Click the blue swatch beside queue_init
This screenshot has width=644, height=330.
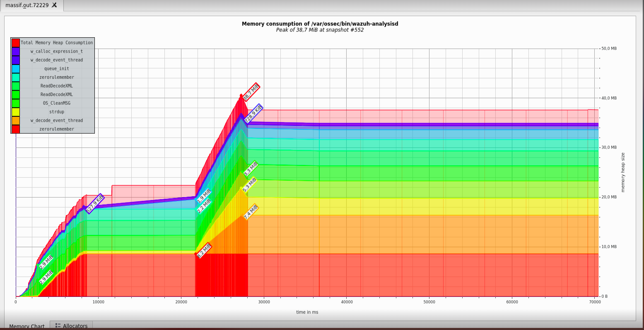(x=15, y=69)
